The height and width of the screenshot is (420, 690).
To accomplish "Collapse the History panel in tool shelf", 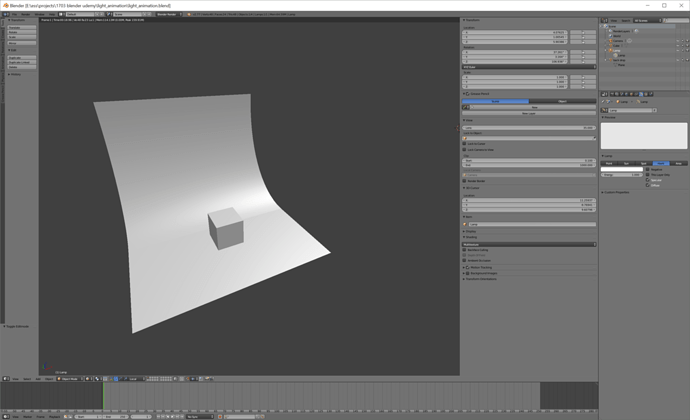I will tap(14, 74).
